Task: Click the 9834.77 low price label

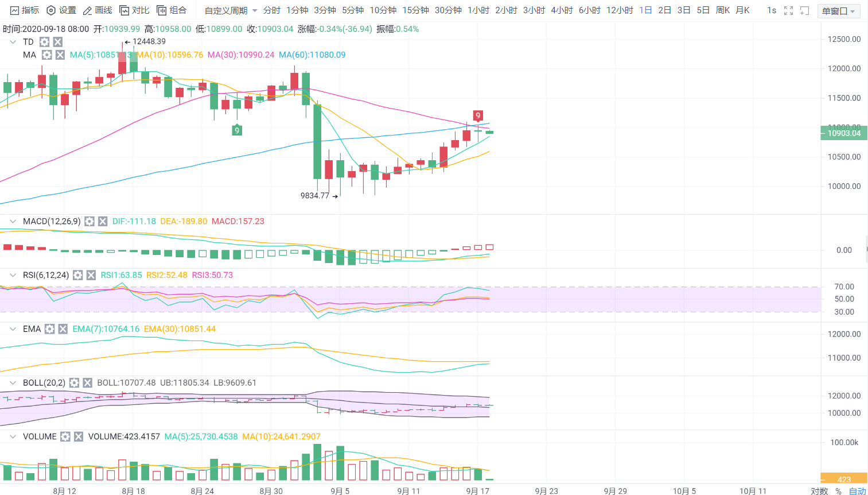Action: pos(315,196)
